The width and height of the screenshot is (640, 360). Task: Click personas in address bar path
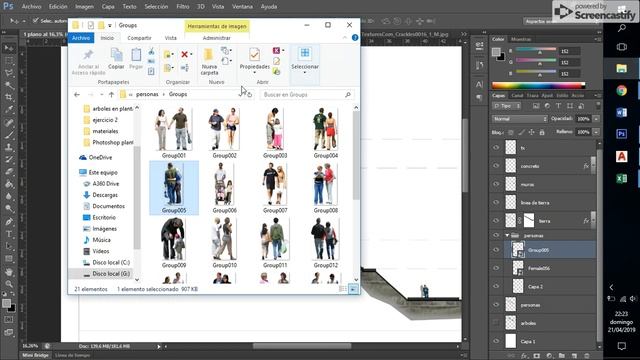point(147,94)
